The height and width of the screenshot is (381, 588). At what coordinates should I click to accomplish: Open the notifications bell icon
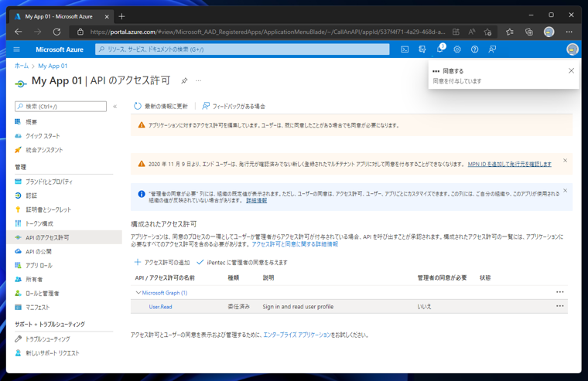point(440,49)
